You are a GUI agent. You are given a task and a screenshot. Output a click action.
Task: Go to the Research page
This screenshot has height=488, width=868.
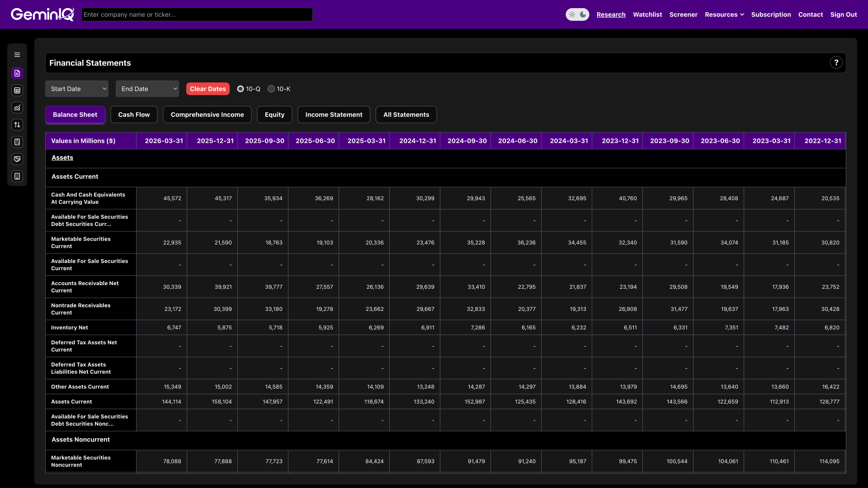point(611,14)
